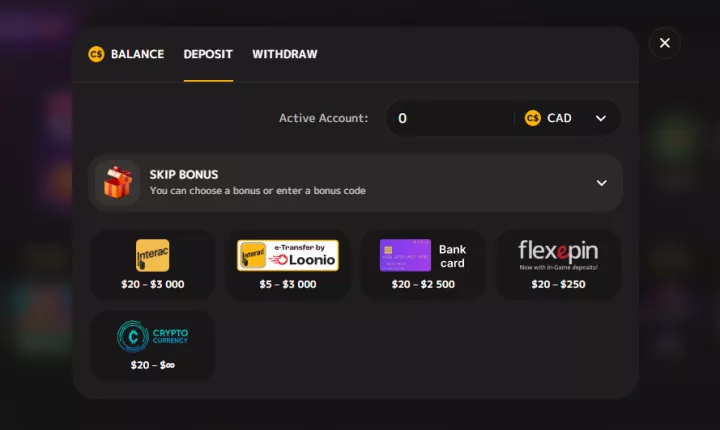Close the deposit dialog

coord(664,43)
